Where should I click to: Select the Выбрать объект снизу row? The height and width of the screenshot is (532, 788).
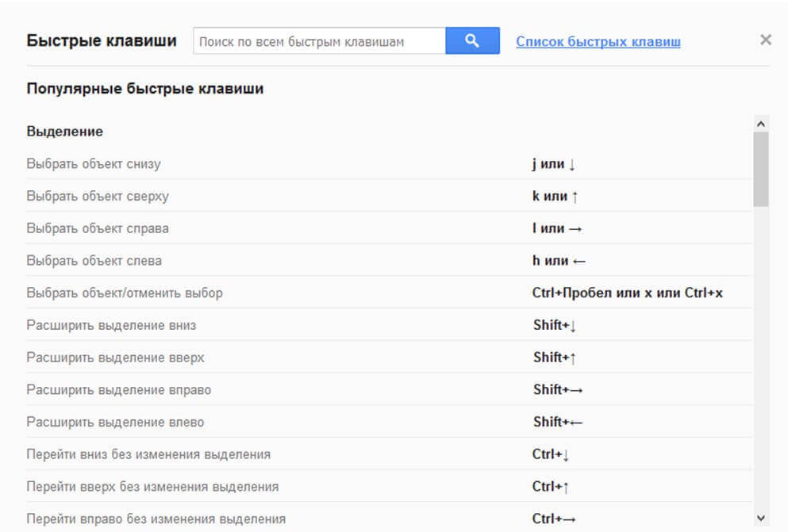94,164
